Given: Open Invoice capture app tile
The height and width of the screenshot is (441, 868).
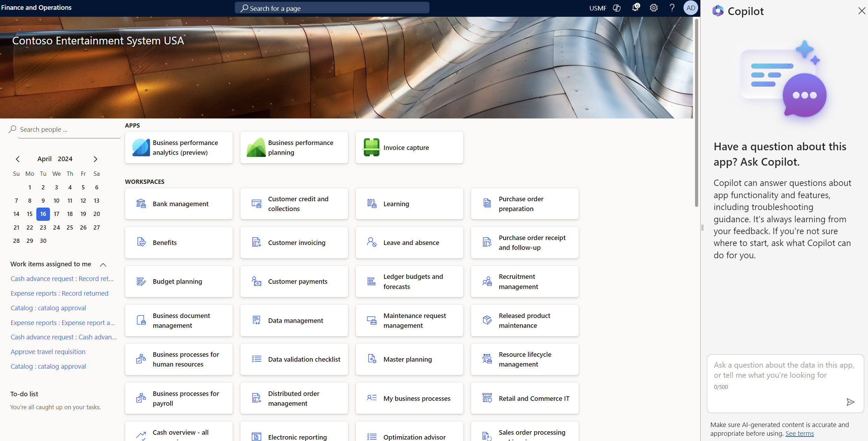Looking at the screenshot, I should [409, 147].
